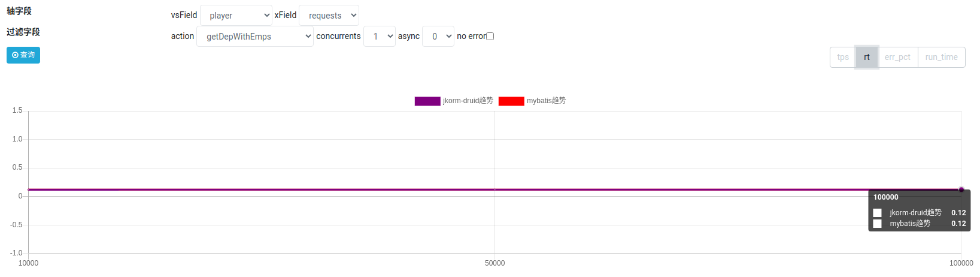Toggle the no error checkbox
980x277 pixels.
(x=490, y=37)
